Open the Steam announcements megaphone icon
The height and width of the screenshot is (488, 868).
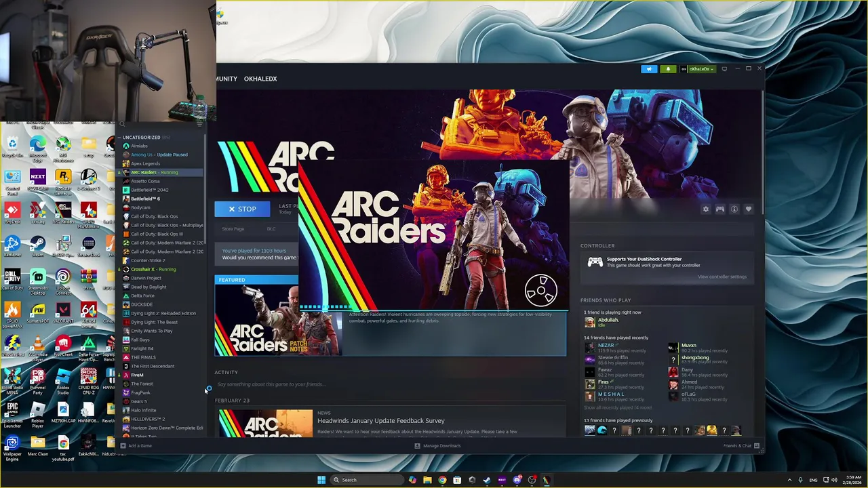(649, 68)
